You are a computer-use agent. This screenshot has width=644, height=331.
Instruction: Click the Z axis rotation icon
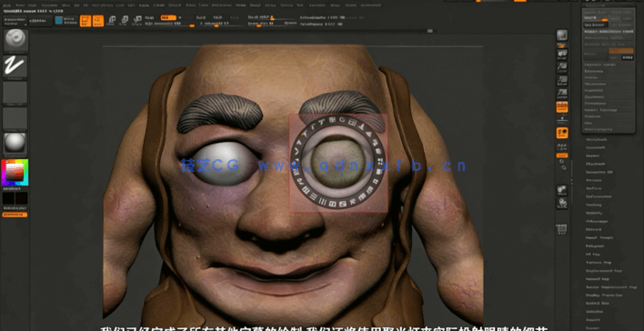[564, 167]
